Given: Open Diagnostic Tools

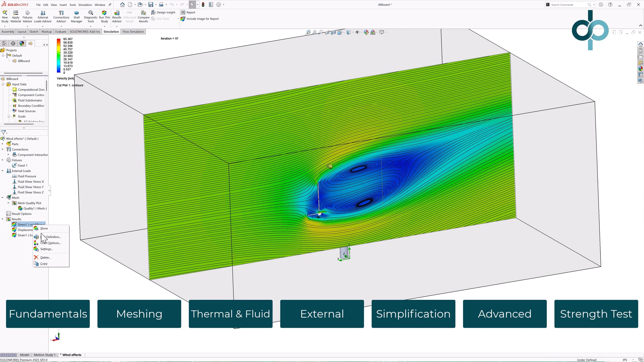Looking at the screenshot, I should [91, 17].
